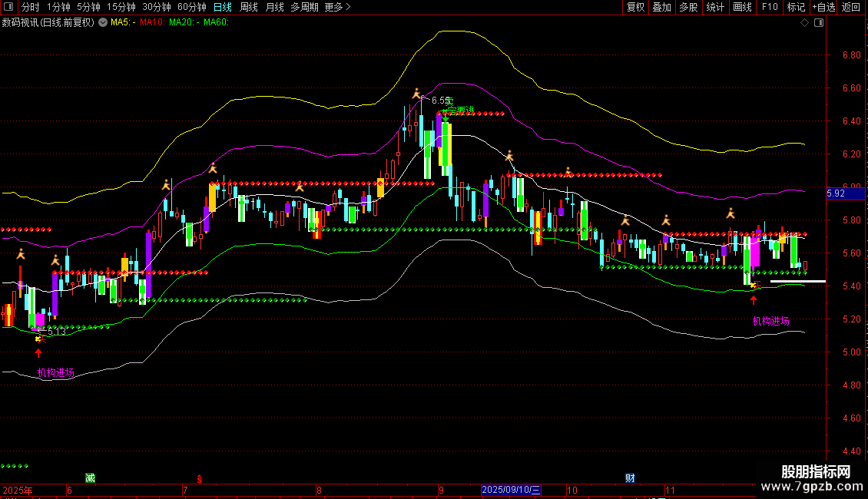Expand the 更多 periods menu
Screen dimensions: 868x499
pos(337,7)
